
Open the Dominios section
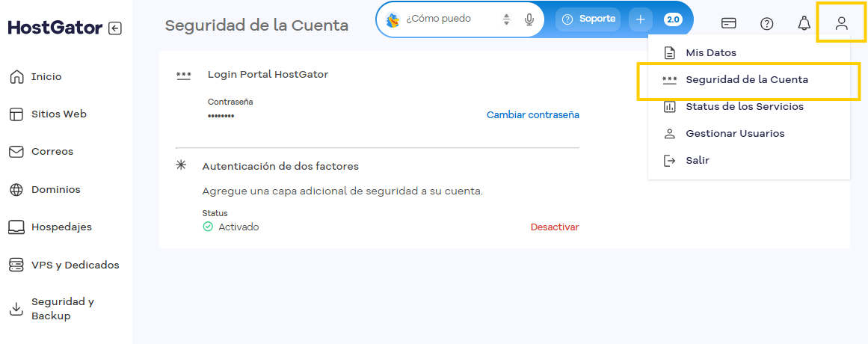[x=56, y=189]
